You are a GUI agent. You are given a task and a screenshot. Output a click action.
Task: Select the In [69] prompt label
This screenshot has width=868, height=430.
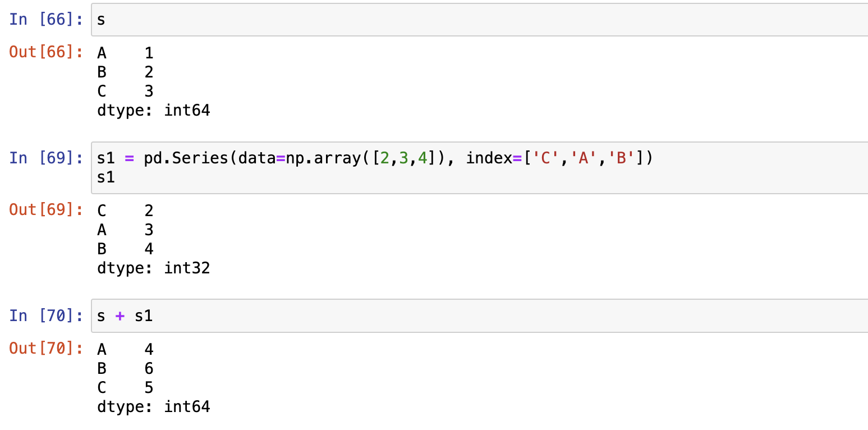pyautogui.click(x=46, y=158)
